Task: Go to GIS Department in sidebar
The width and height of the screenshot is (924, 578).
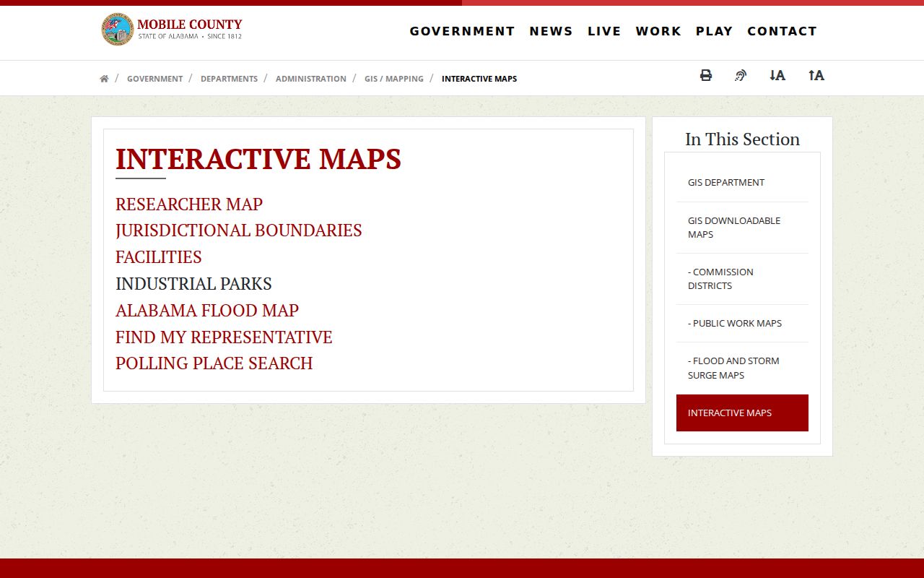Action: (742, 183)
